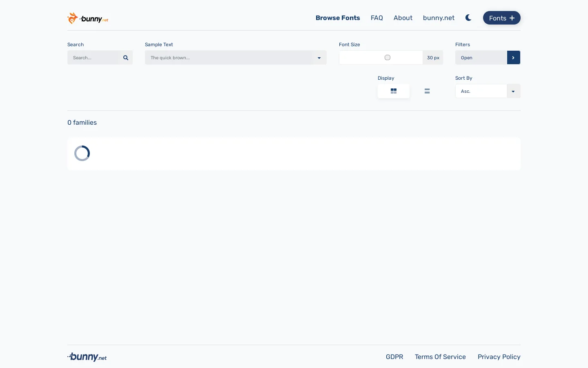The width and height of the screenshot is (588, 368).
Task: Expand the Sample Text dropdown arrow
Action: [x=319, y=58]
